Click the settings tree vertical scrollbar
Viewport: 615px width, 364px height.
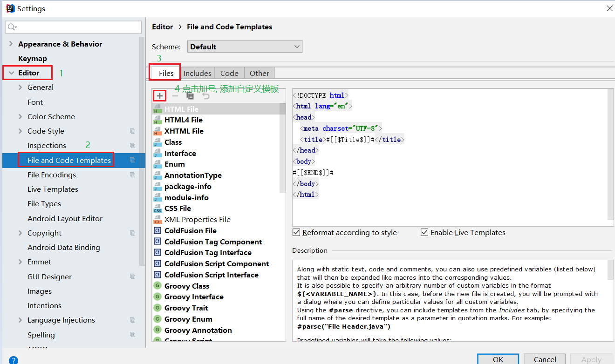click(x=142, y=151)
